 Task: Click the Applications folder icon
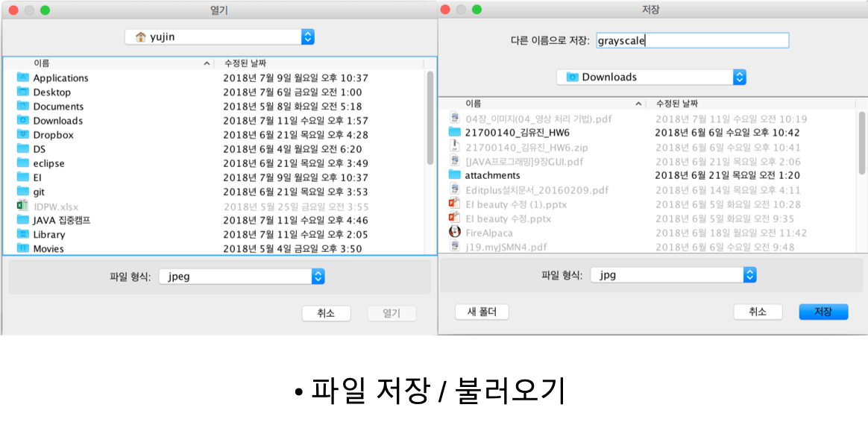(x=22, y=78)
